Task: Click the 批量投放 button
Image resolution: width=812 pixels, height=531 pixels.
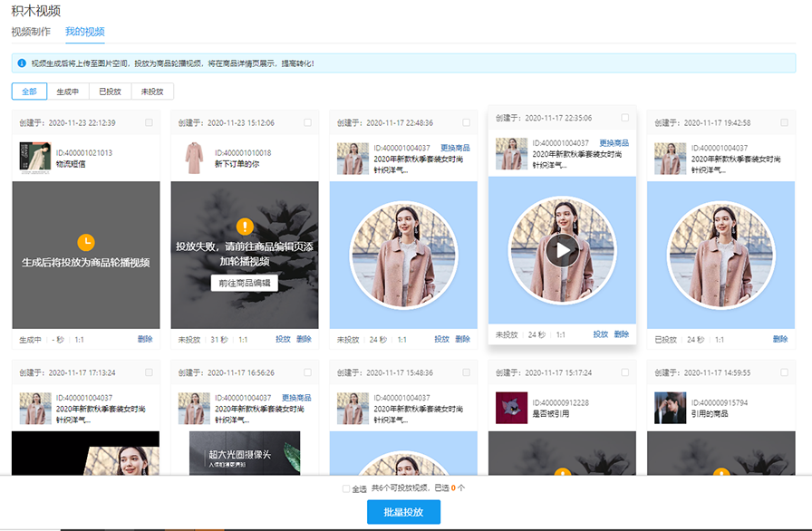Action: pyautogui.click(x=403, y=512)
